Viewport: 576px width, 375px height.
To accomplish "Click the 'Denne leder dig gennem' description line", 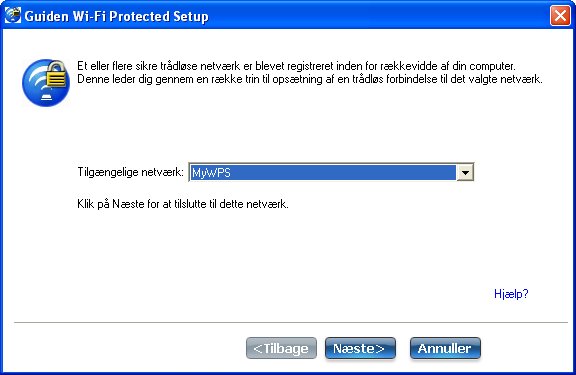I will coord(310,79).
